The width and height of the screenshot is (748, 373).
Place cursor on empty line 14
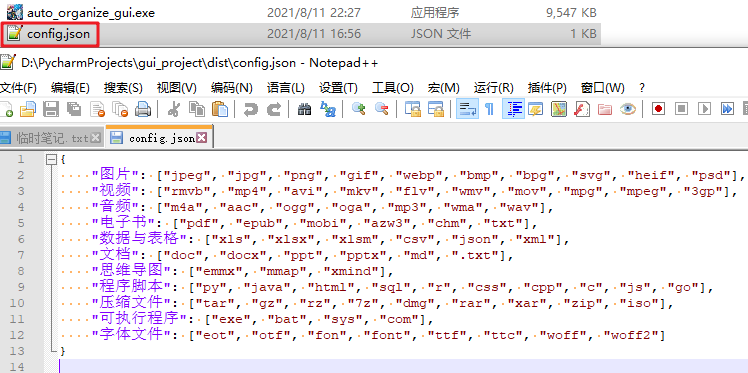tap(404, 366)
